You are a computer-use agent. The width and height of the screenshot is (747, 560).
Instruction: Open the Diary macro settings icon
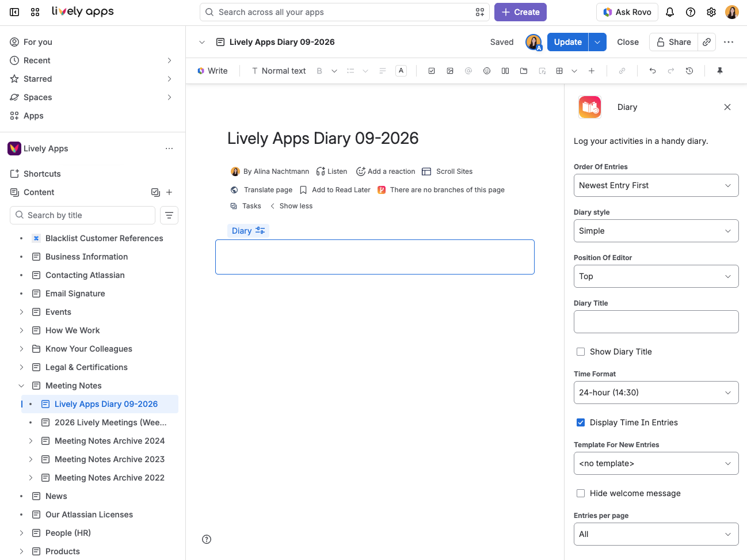point(260,230)
